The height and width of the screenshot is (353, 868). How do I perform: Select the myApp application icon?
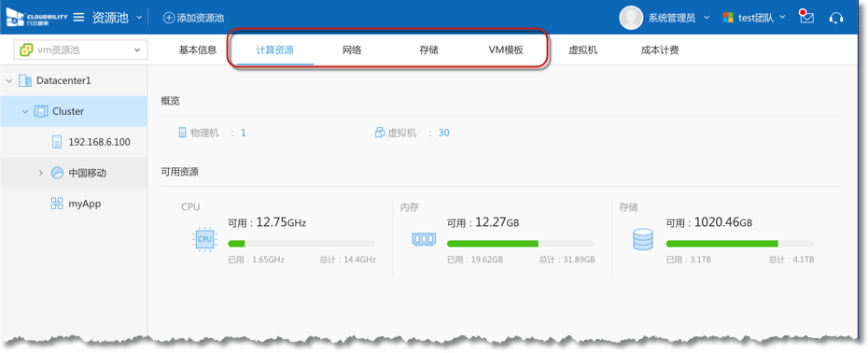(x=56, y=204)
